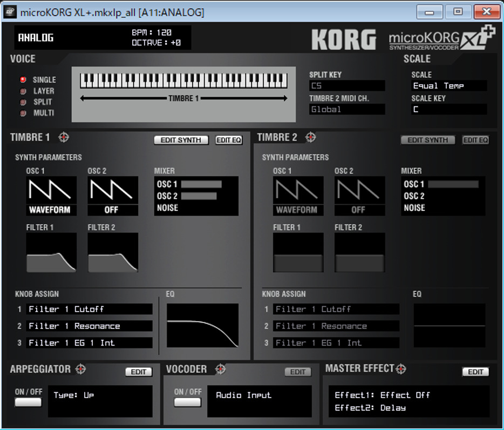Click Timbre 1 mixer OSC 2 level bar

tap(199, 196)
